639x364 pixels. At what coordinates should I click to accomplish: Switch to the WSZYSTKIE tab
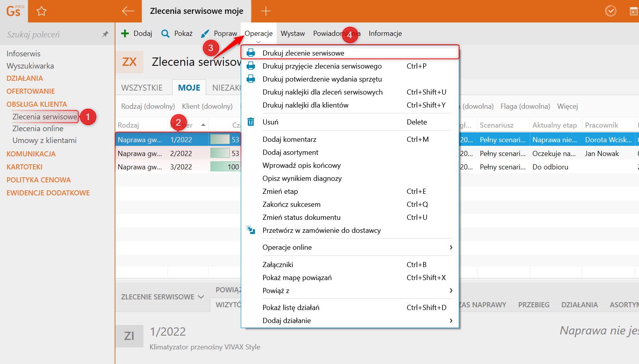coord(142,87)
